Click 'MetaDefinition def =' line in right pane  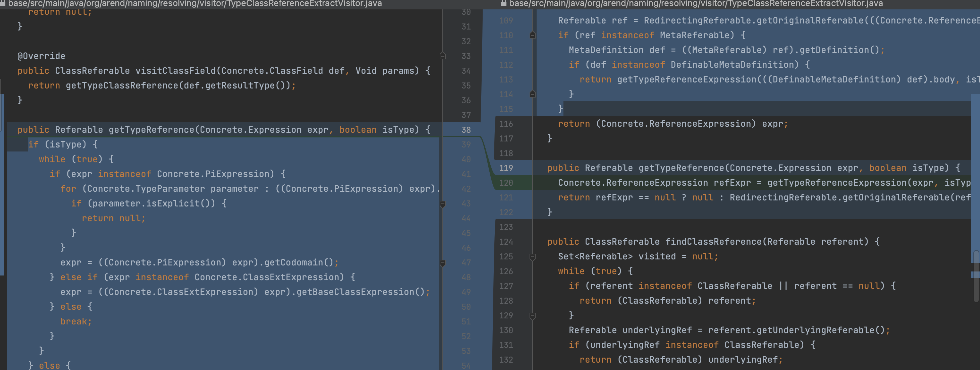(727, 50)
